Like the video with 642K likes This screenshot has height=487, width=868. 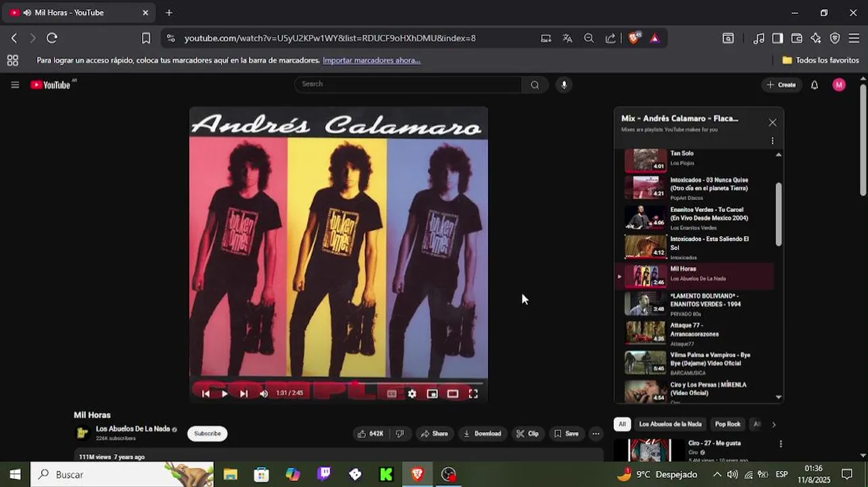(x=370, y=434)
